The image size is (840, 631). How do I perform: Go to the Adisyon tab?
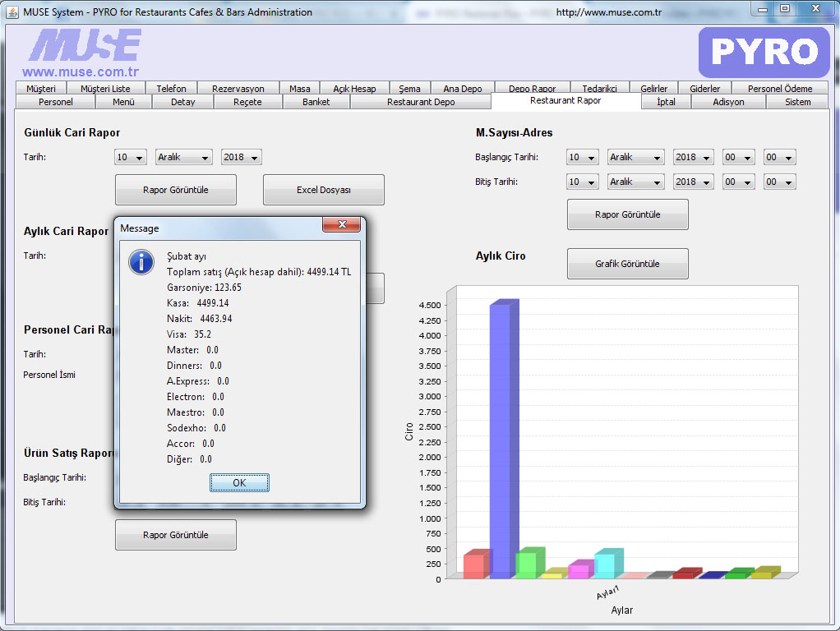728,102
